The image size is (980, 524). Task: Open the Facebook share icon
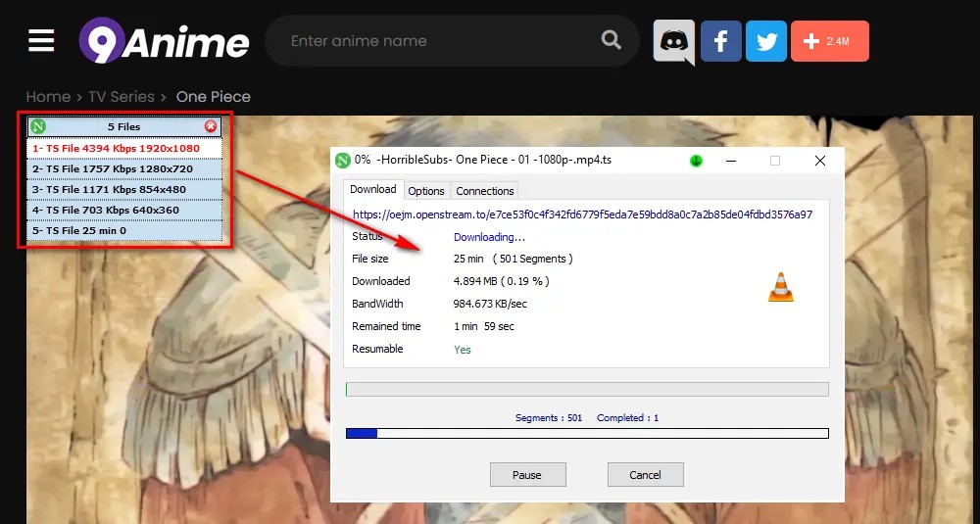[x=720, y=42]
